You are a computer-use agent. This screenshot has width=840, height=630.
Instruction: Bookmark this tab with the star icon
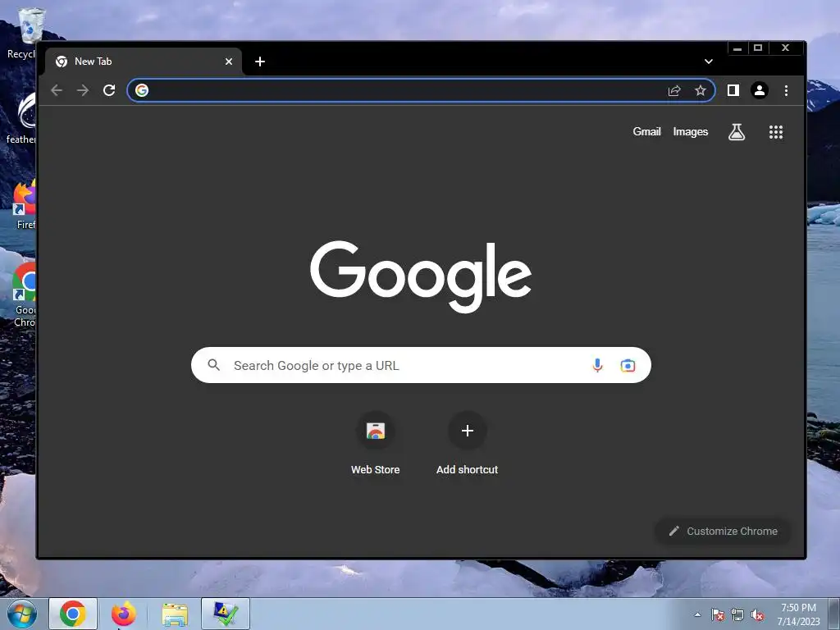[701, 90]
